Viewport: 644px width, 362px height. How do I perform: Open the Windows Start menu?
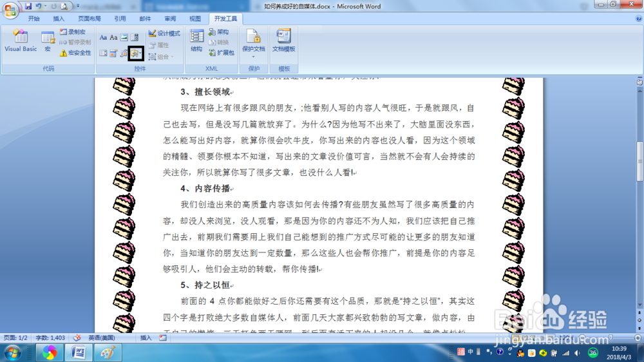pyautogui.click(x=12, y=353)
